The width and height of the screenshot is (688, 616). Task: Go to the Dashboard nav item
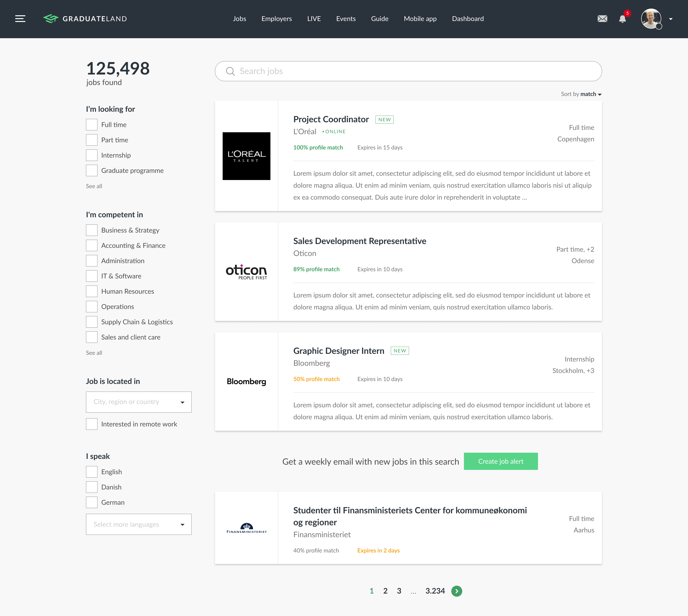(468, 19)
